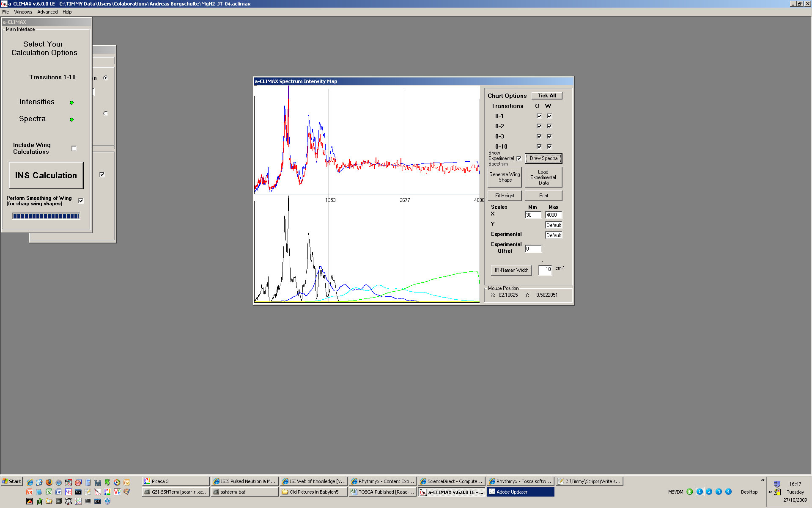Screen dimensions: 812x508
Task: Open the Advanced menu
Action: [x=47, y=12]
